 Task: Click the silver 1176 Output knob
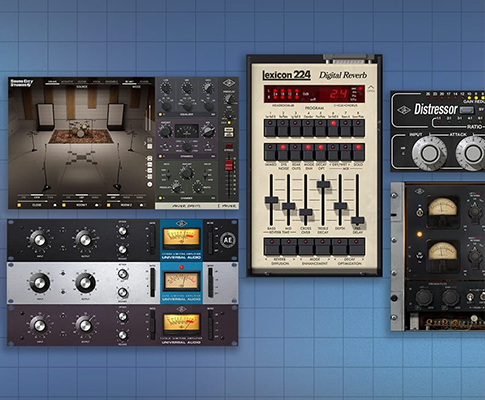coord(85,283)
